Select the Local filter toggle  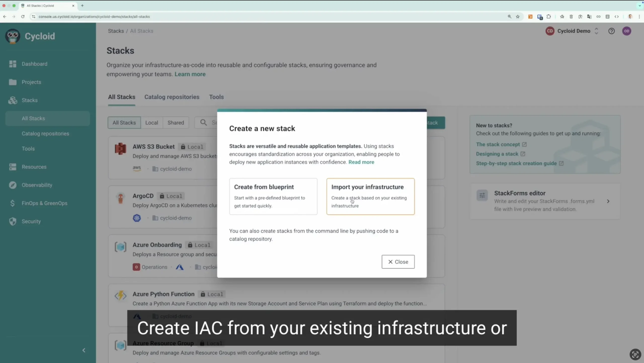click(152, 123)
